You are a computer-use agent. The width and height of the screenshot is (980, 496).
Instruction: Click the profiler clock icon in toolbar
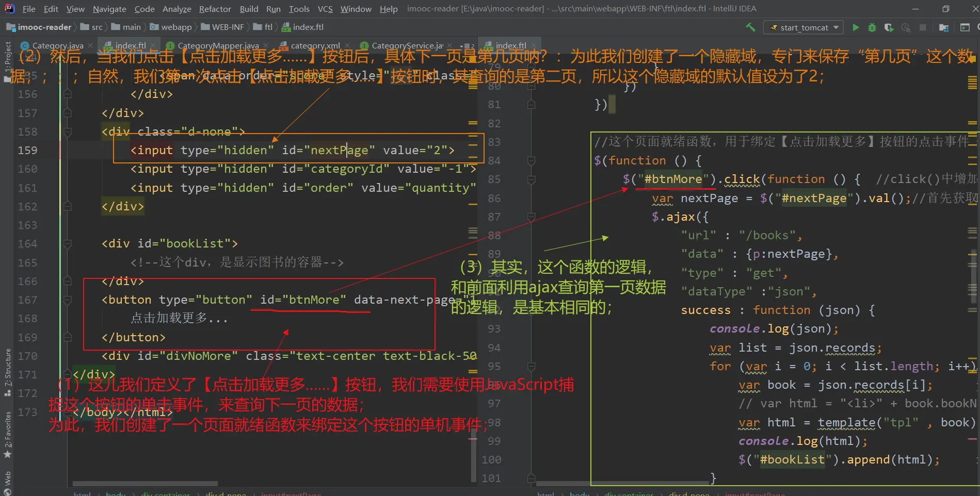click(x=906, y=27)
